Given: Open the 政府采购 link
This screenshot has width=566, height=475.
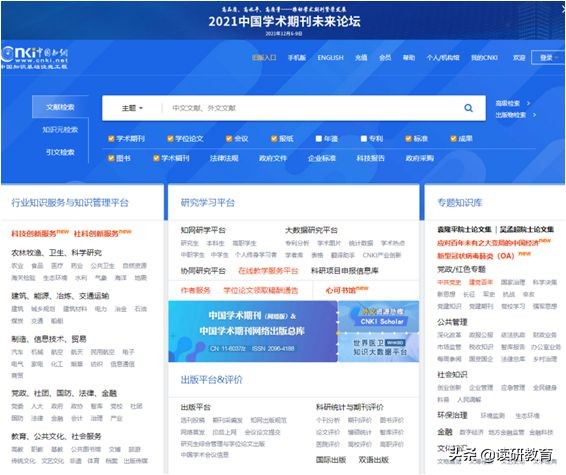Looking at the screenshot, I should tap(420, 158).
